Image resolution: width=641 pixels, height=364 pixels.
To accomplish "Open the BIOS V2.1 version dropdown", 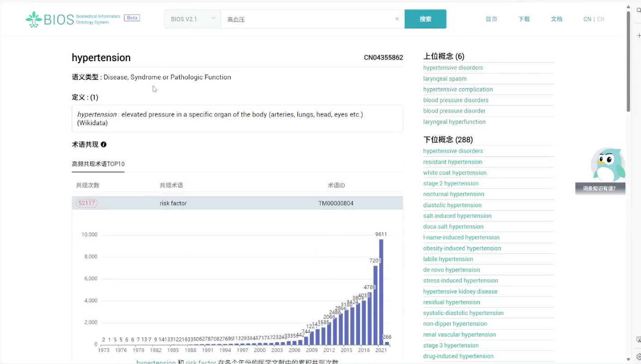I will (x=192, y=19).
